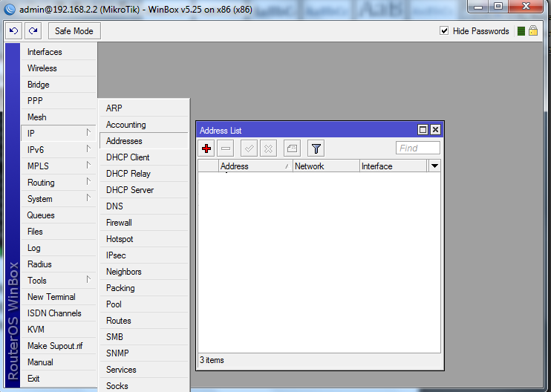Viewport: 551px width, 392px height.
Task: Expand the MPLS submenu
Action: [x=88, y=165]
